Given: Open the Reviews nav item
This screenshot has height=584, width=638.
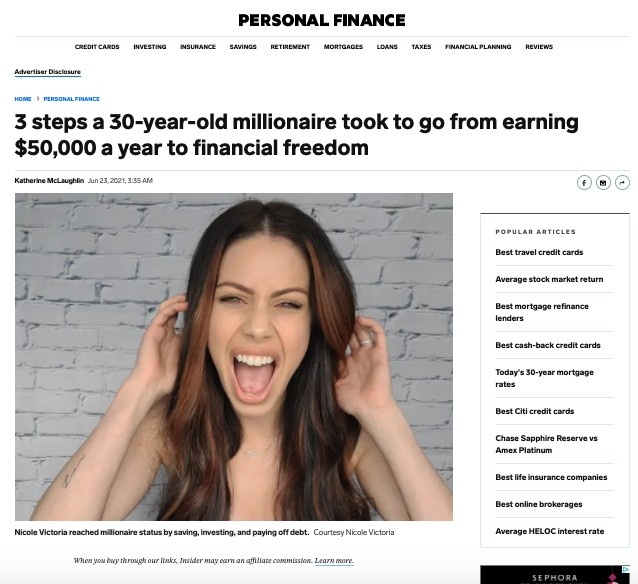Looking at the screenshot, I should pos(539,47).
